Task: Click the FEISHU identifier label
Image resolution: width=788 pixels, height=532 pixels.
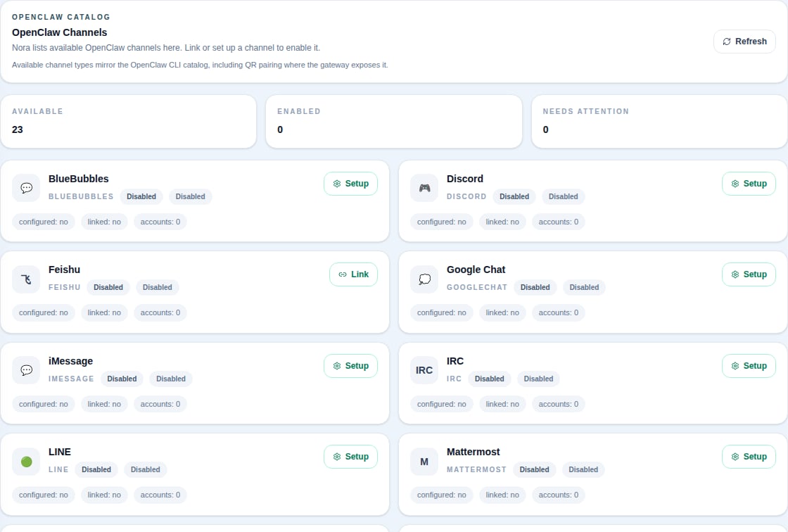Action: click(x=64, y=288)
